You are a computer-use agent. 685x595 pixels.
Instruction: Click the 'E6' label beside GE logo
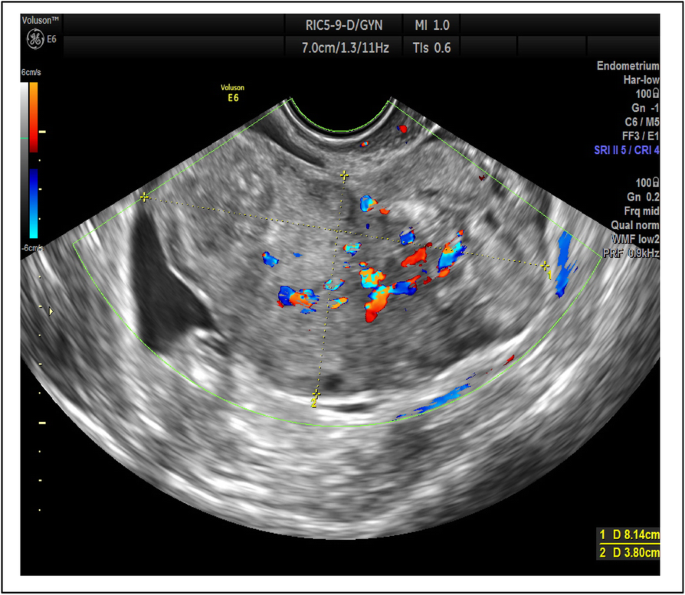(x=52, y=39)
